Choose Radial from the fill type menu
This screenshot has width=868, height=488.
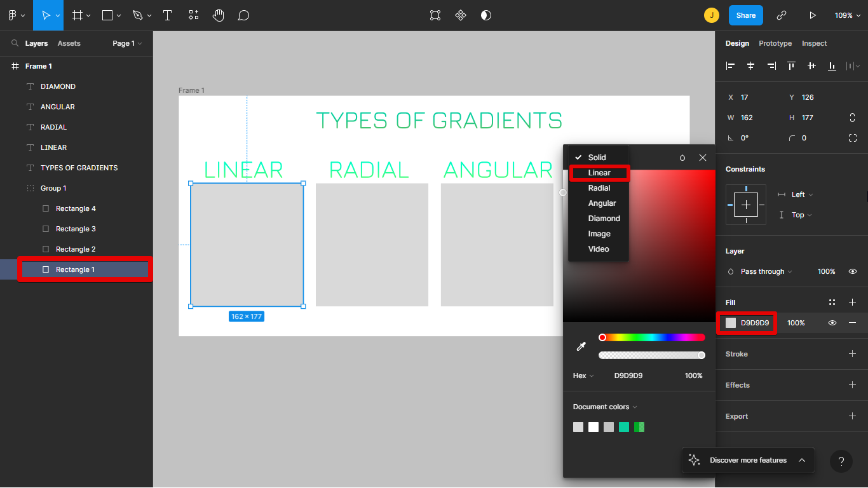coord(599,188)
